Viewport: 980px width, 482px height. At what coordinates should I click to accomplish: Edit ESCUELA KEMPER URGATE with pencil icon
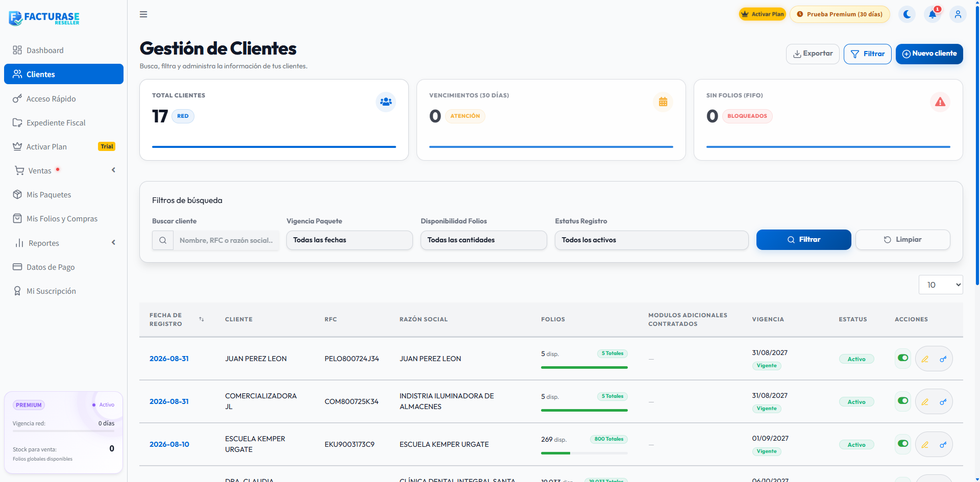pos(925,445)
